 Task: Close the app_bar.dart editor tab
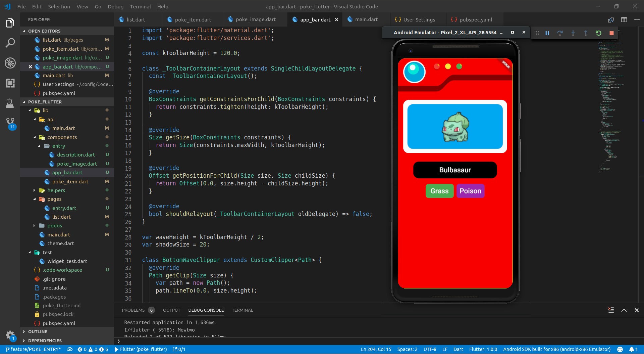point(336,20)
